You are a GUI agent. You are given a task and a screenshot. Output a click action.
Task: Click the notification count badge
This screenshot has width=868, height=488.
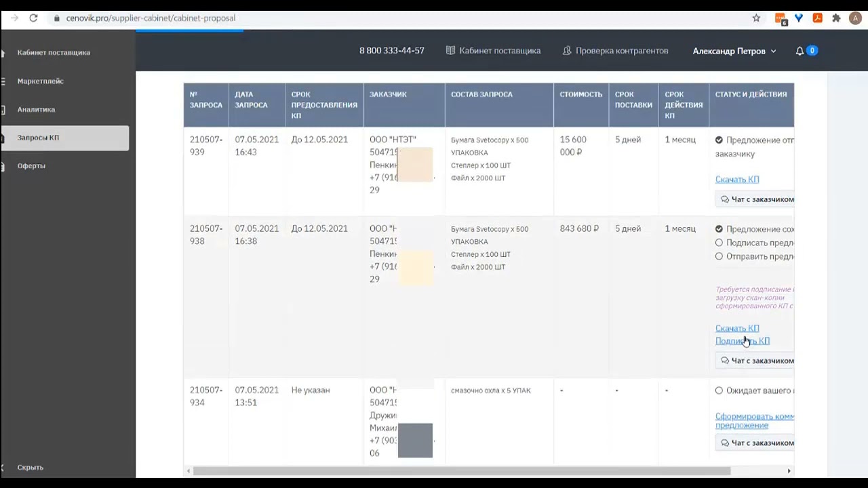[812, 51]
